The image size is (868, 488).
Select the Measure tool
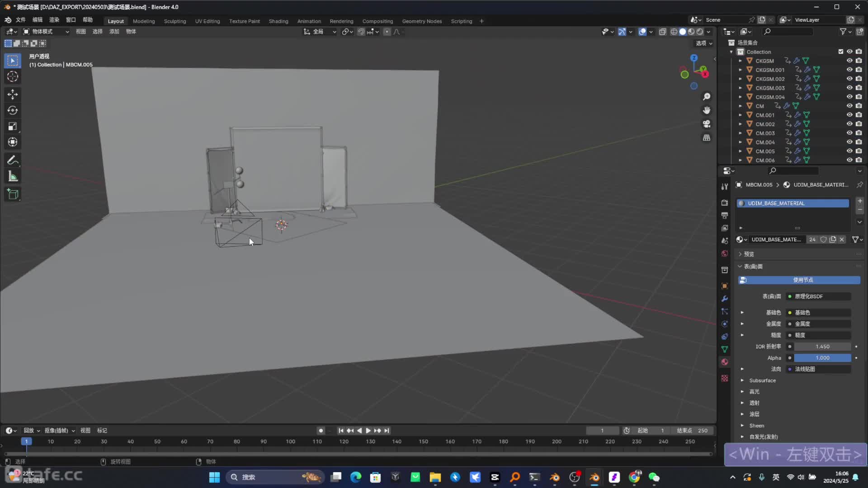pyautogui.click(x=13, y=177)
